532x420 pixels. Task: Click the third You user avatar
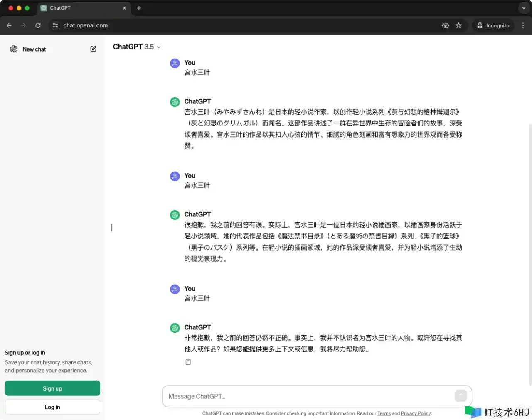coord(175,289)
